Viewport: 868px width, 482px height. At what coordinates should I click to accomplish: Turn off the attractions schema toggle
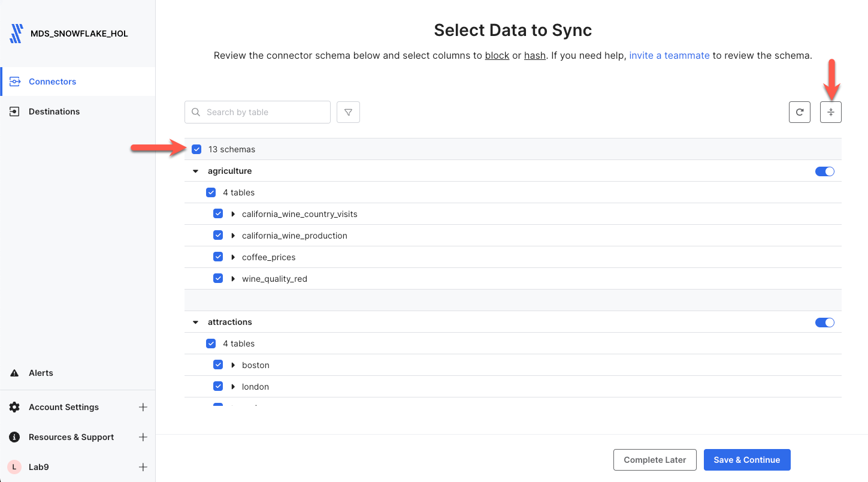pyautogui.click(x=824, y=323)
